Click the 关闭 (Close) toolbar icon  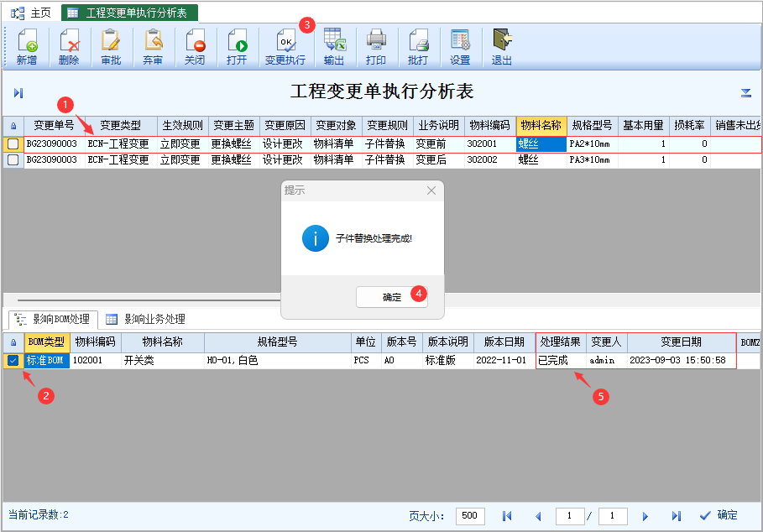(195, 47)
